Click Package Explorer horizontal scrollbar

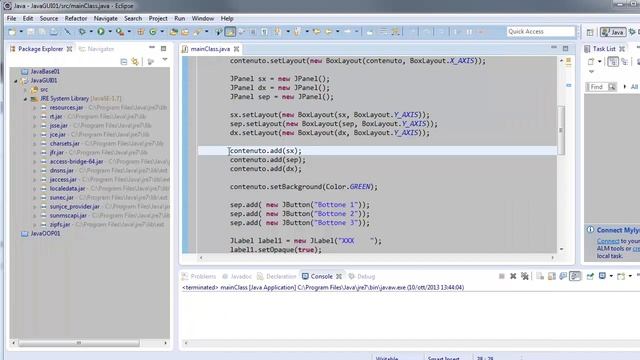tap(79, 343)
